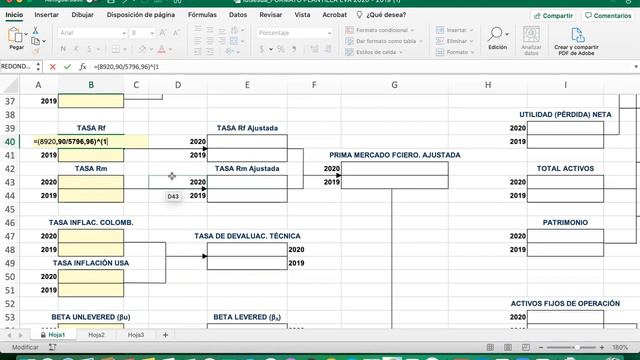
Task: Click the Compartir button
Action: tap(553, 16)
